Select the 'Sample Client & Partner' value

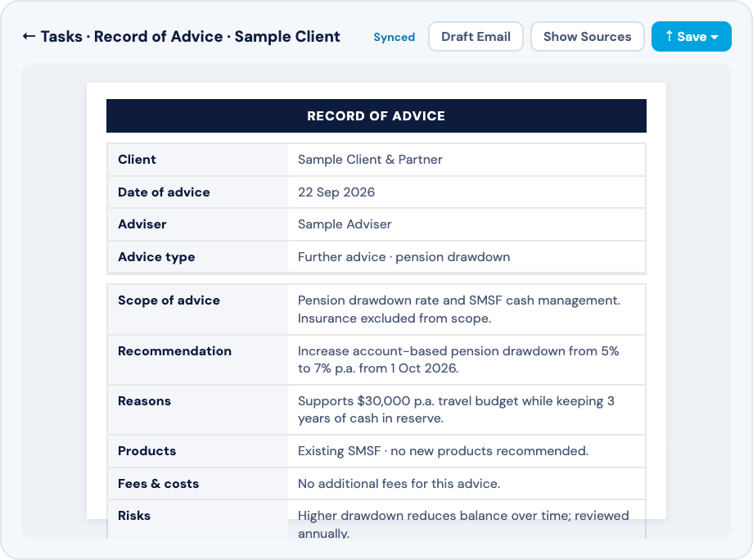370,160
